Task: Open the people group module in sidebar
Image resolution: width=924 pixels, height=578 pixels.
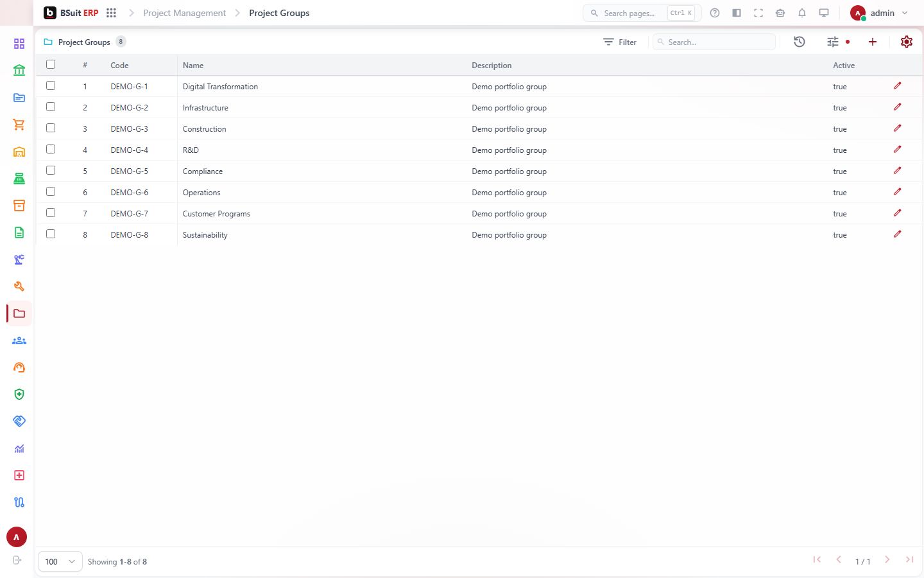Action: pos(19,340)
